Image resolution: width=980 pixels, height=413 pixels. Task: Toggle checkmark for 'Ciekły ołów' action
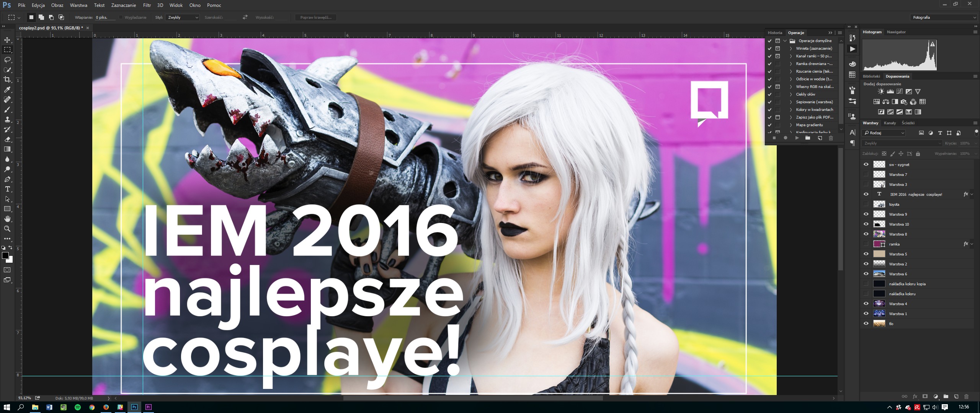[x=769, y=94]
